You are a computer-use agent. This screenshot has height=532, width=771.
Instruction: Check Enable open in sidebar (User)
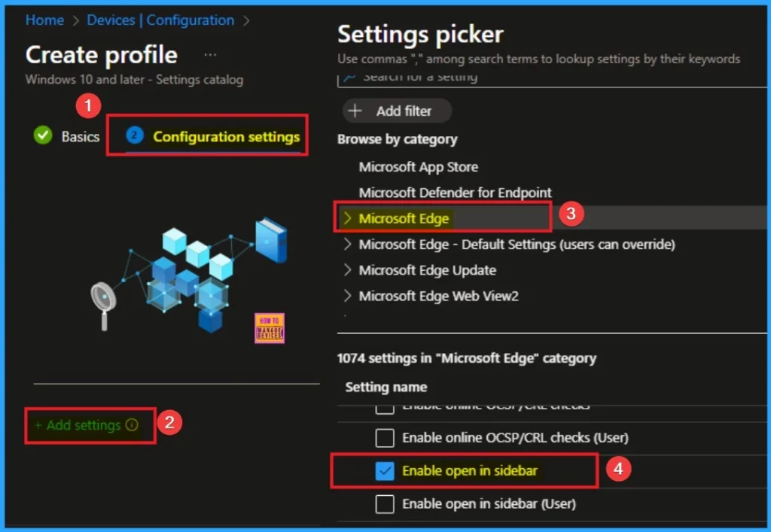(385, 504)
